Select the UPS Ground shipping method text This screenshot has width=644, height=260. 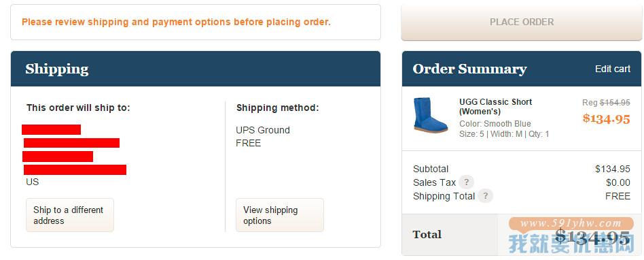[263, 130]
